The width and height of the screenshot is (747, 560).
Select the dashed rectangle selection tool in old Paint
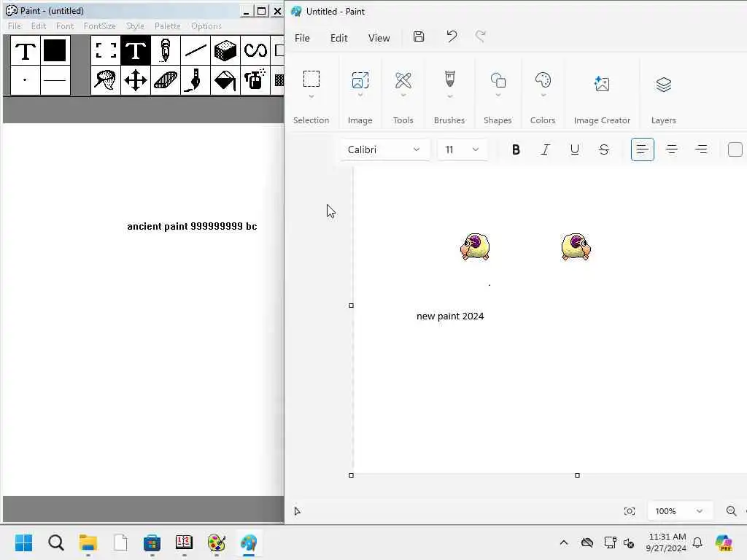click(x=106, y=50)
